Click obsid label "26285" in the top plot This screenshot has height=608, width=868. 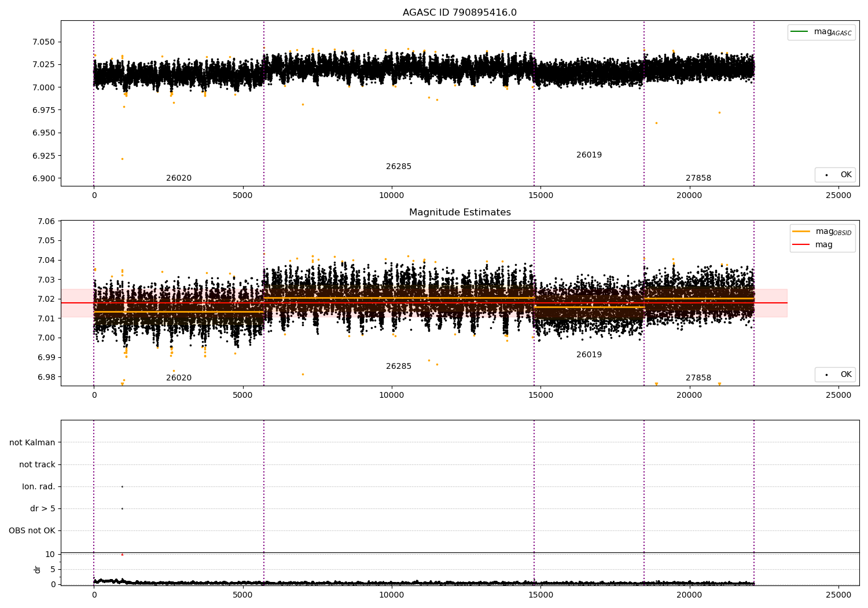tap(399, 167)
